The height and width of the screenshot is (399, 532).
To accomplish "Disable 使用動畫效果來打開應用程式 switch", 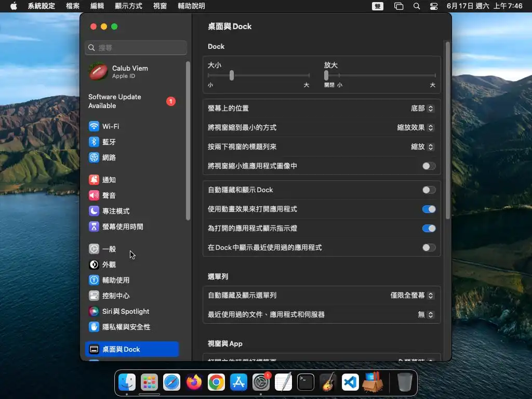I will click(429, 209).
